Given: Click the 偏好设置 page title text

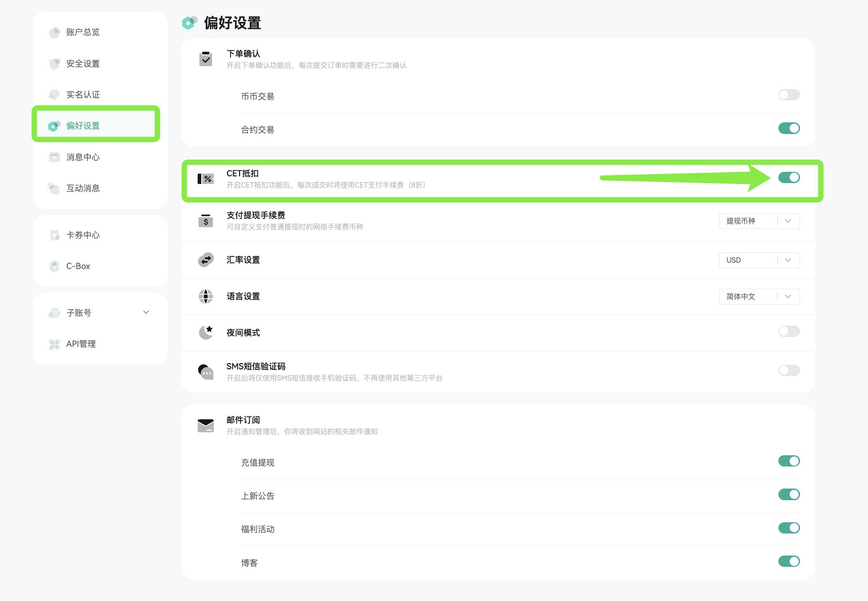Looking at the screenshot, I should point(232,22).
